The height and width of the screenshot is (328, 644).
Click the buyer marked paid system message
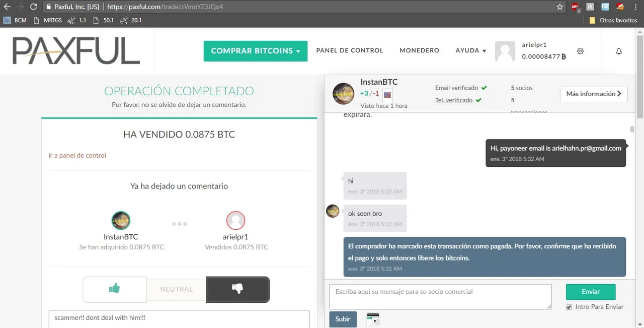coord(485,257)
